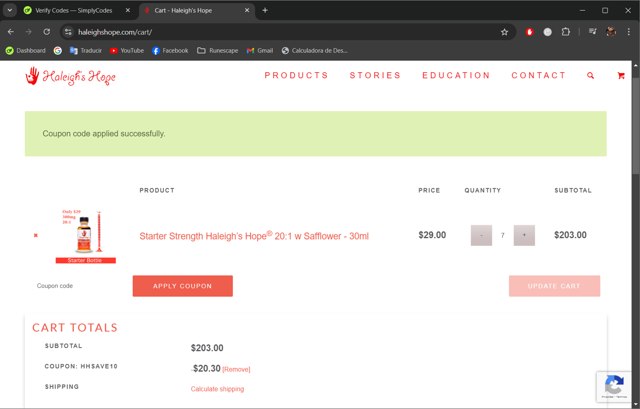Screen dimensions: 640x409
Task: Open the CONTACT menu item
Action: click(538, 75)
